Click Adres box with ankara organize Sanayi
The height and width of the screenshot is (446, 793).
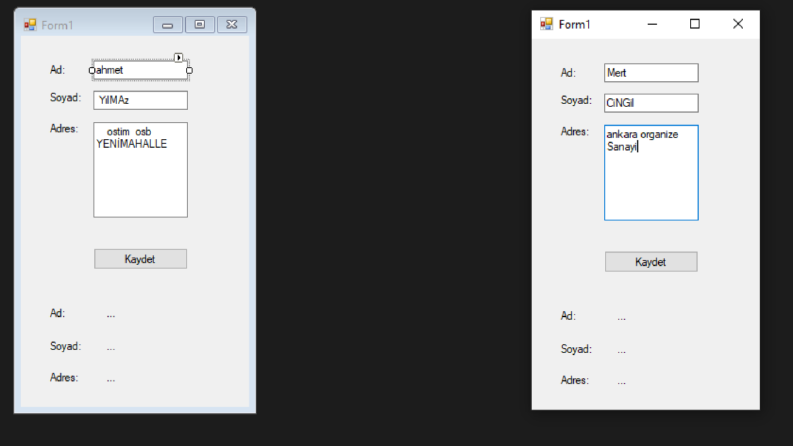[x=651, y=173]
